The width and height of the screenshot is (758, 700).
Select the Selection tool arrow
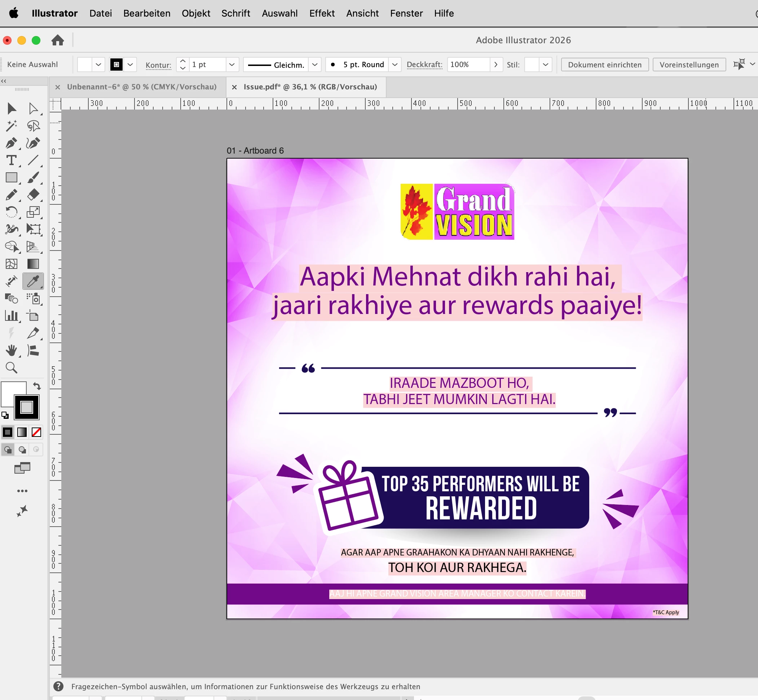coord(12,109)
